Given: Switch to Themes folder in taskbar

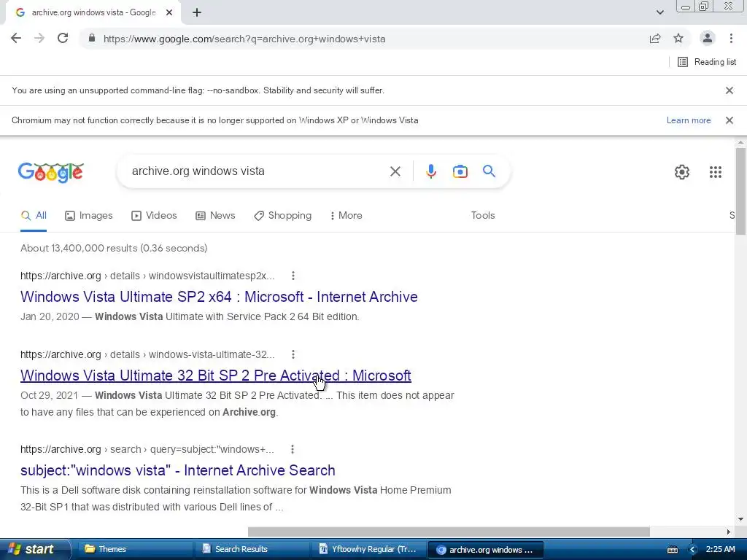Looking at the screenshot, I should pos(134,549).
